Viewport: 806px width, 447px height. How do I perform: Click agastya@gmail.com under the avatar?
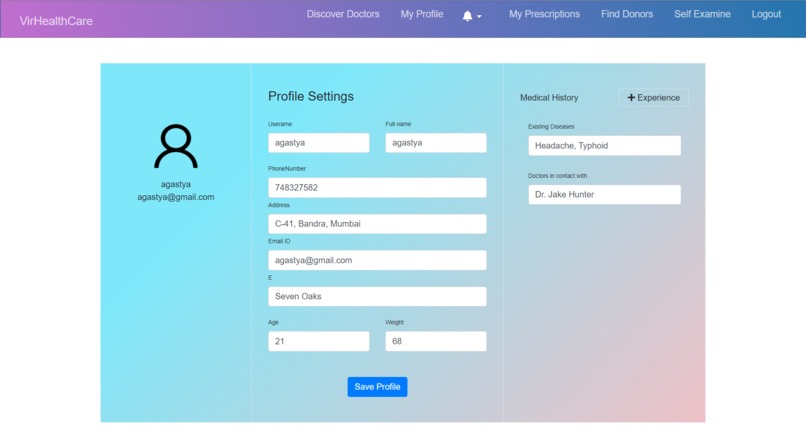pos(176,197)
